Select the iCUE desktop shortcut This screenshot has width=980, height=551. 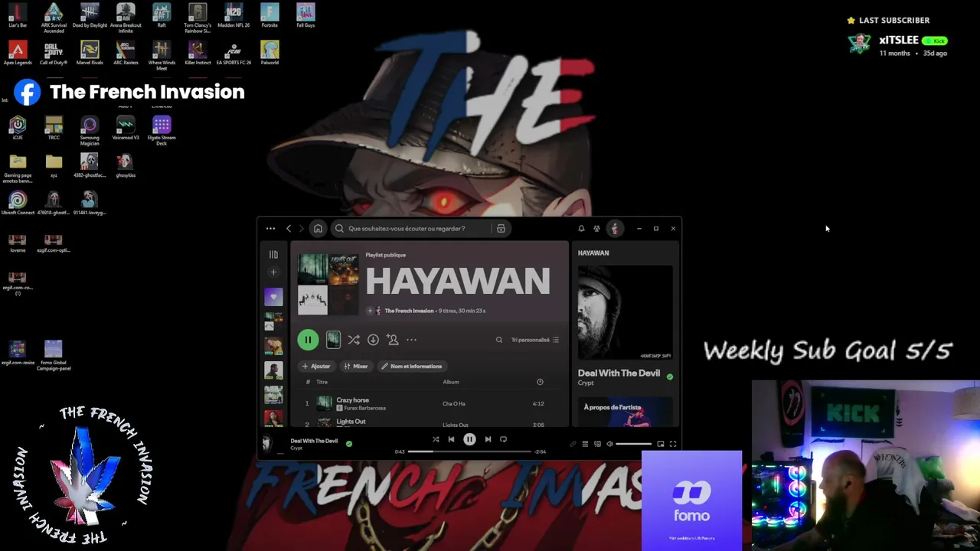18,128
